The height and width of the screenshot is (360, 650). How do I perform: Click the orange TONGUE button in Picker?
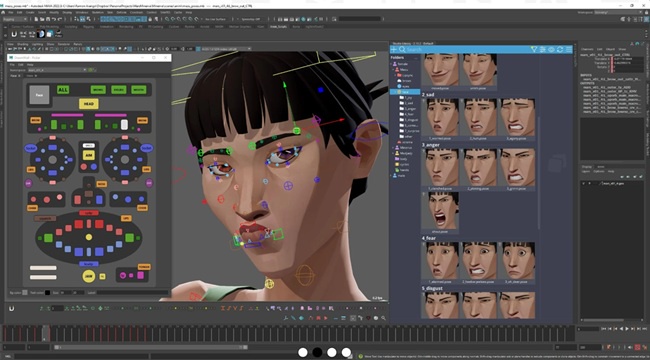tap(144, 267)
